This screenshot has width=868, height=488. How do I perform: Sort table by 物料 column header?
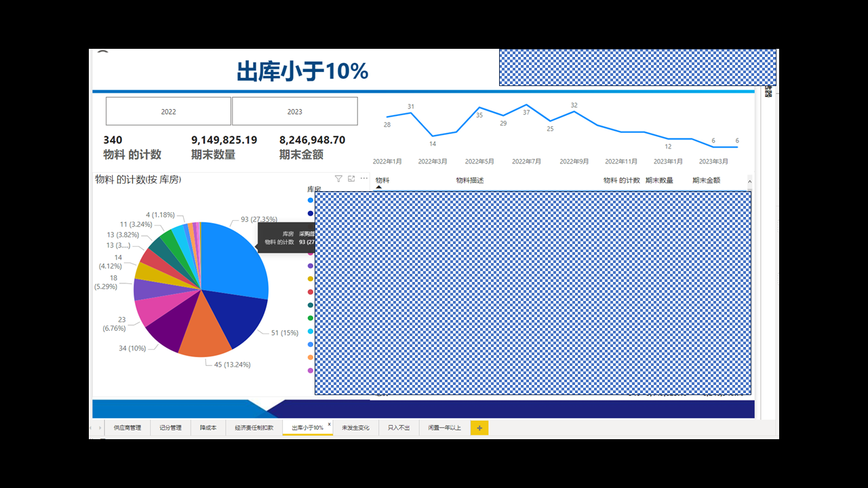pyautogui.click(x=382, y=180)
